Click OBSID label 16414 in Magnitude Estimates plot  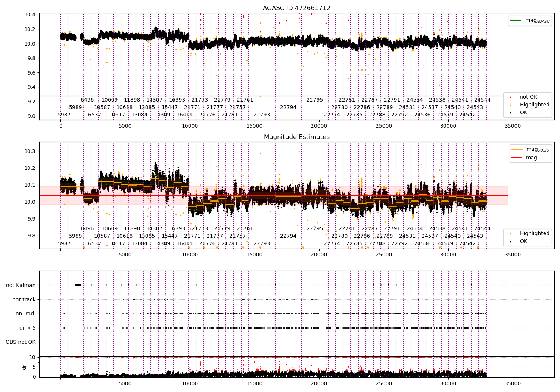tap(185, 243)
